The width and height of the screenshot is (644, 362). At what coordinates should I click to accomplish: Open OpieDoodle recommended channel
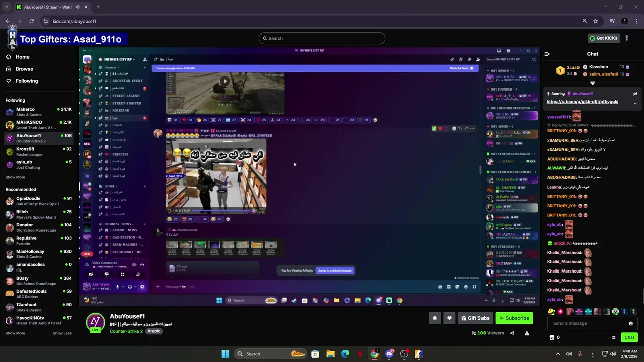[39, 201]
